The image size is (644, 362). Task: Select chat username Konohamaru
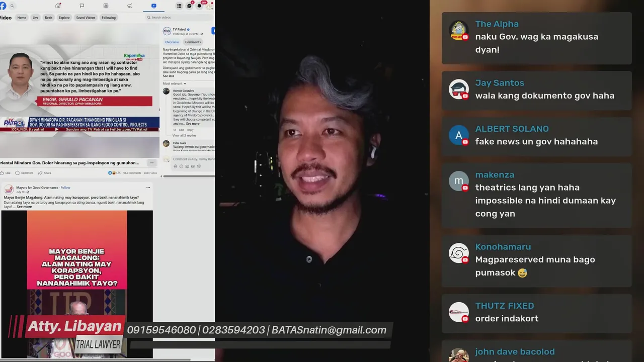click(x=503, y=247)
